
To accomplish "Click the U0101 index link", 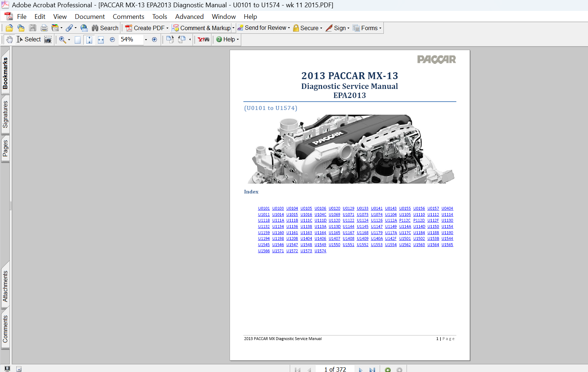I will pyautogui.click(x=264, y=208).
